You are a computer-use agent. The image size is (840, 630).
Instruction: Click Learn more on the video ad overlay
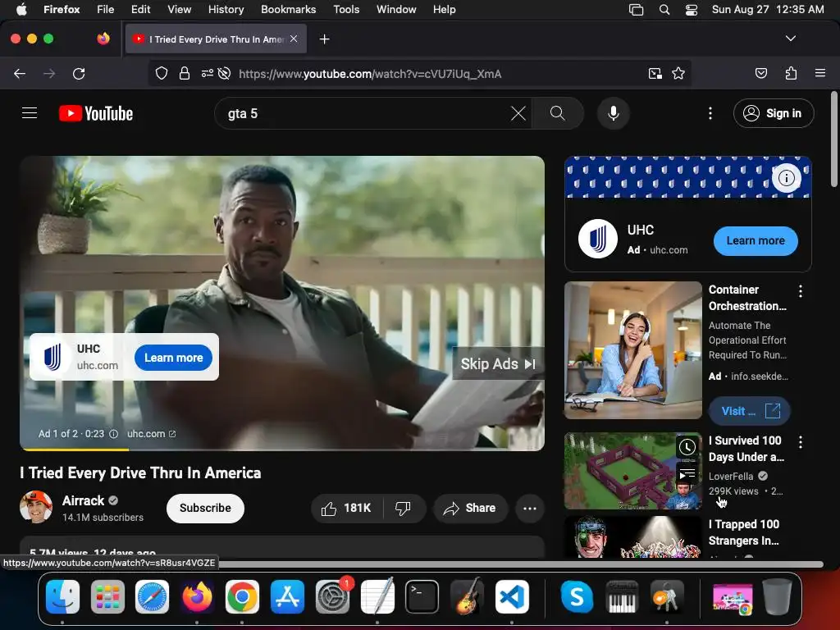(x=174, y=358)
